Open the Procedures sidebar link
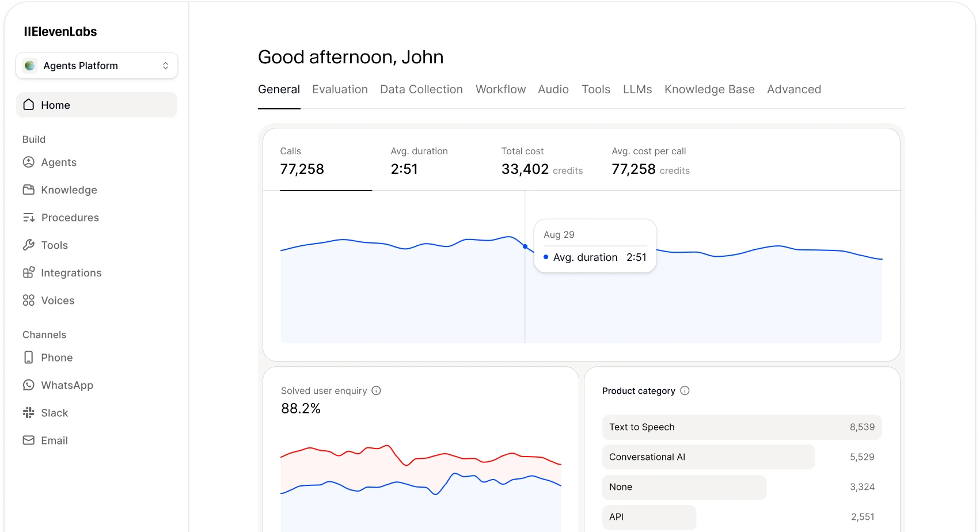Screen dimensions: 980x532 [x=70, y=218]
